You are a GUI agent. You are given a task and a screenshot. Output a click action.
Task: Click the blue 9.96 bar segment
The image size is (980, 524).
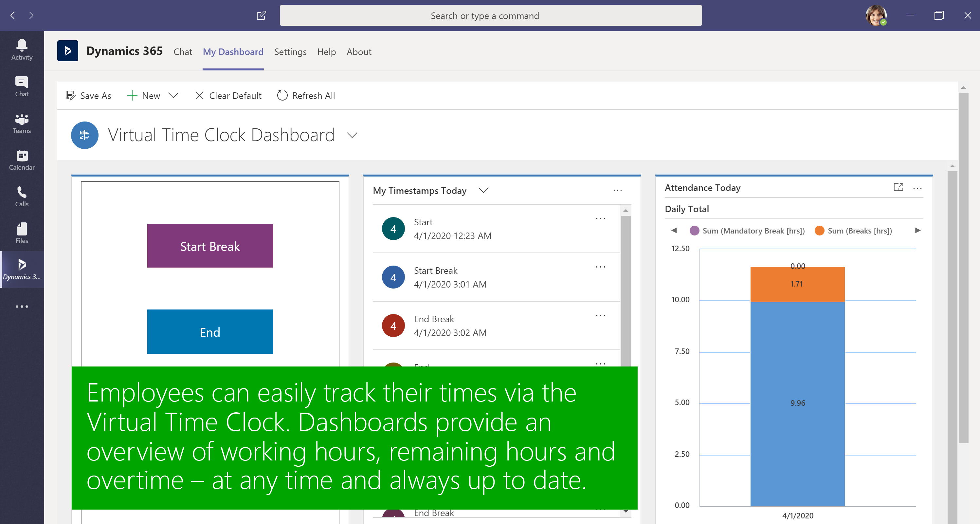(x=797, y=404)
